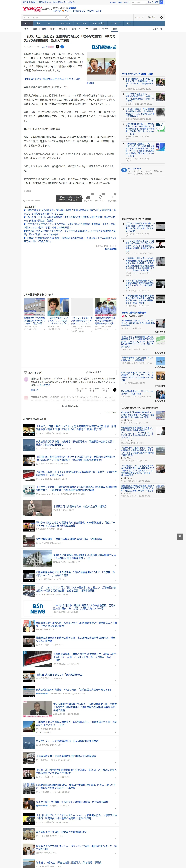Open the 有料 tab
186x868 pixels.
coord(129,23)
